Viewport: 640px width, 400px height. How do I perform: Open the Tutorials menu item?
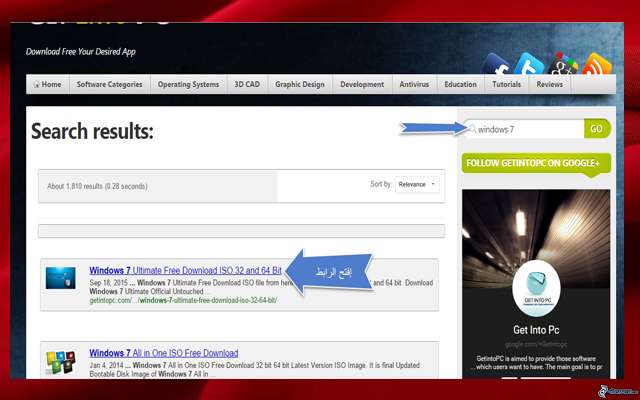pyautogui.click(x=506, y=84)
